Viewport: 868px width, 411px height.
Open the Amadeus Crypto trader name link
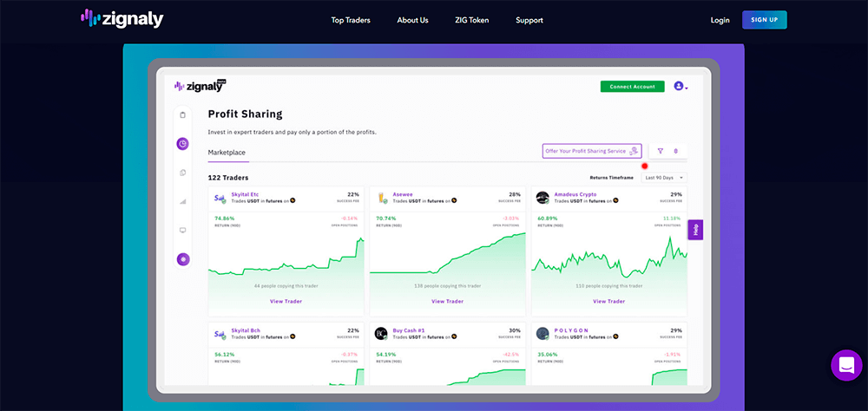575,194
